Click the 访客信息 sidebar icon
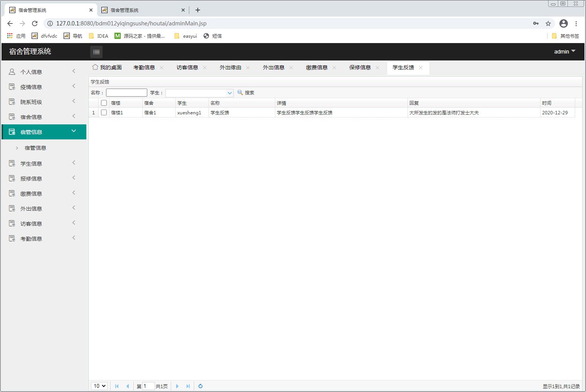The height and width of the screenshot is (392, 586). [x=12, y=223]
